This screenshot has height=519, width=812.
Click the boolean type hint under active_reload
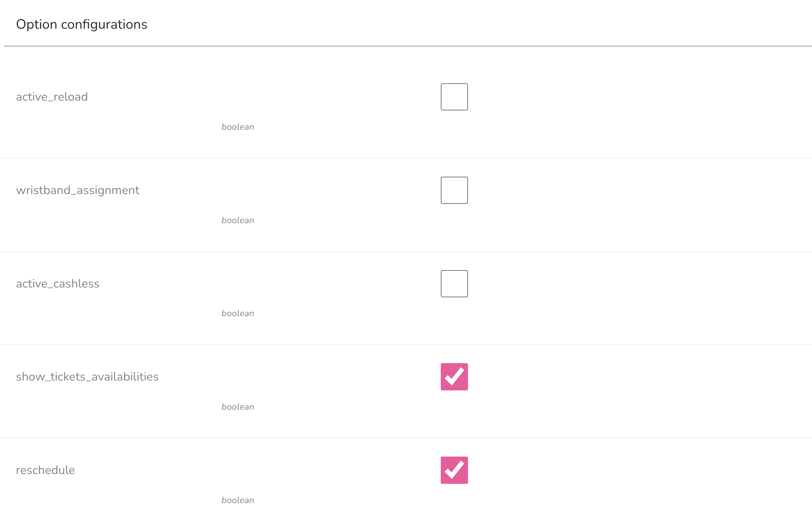(x=237, y=127)
